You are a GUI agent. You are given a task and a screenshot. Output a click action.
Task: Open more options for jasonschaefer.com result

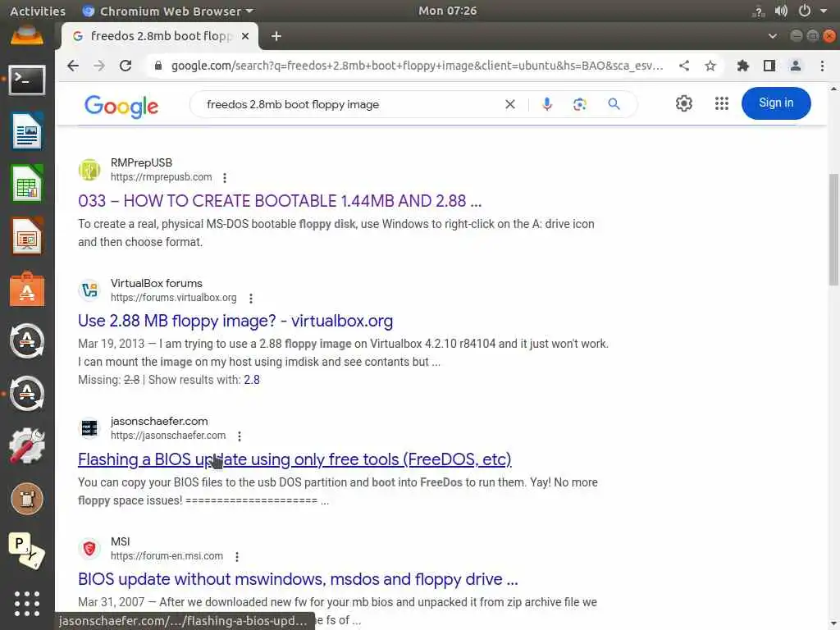click(x=240, y=436)
